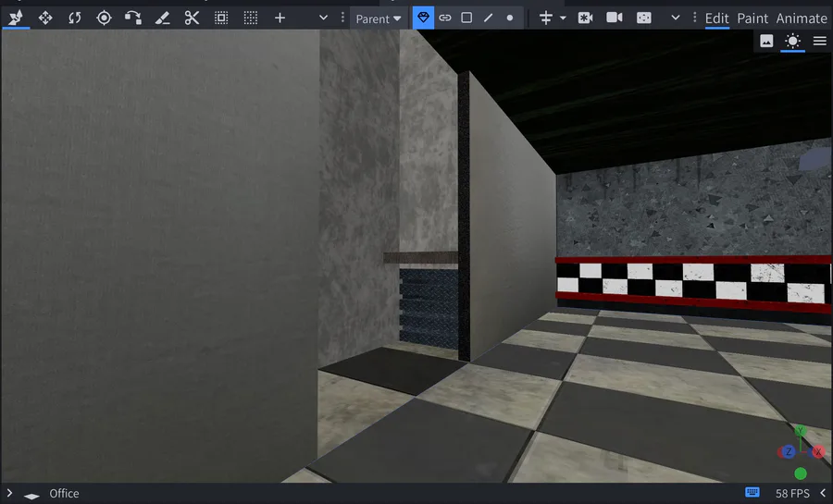Open the Parent transform space dropdown
The height and width of the screenshot is (504, 833).
coord(379,18)
